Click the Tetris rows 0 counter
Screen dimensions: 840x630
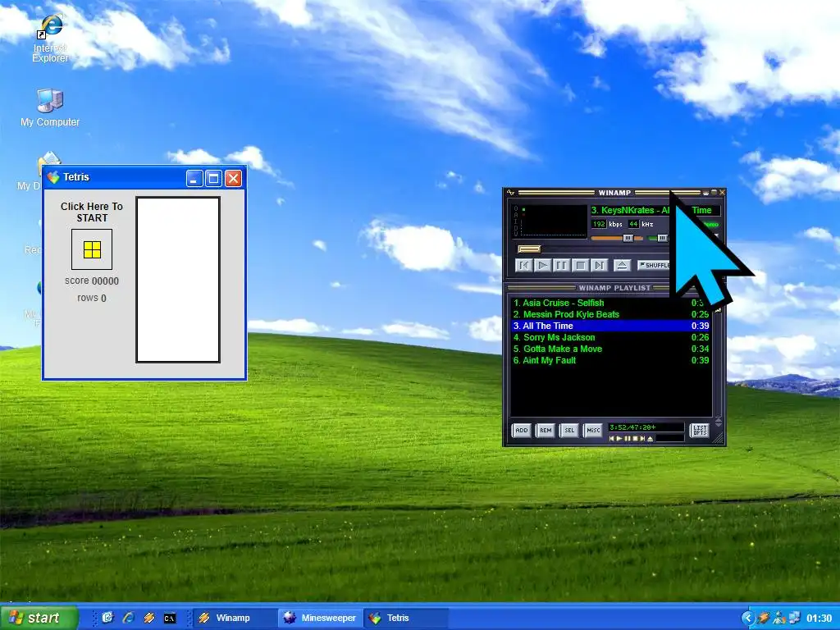pos(92,298)
